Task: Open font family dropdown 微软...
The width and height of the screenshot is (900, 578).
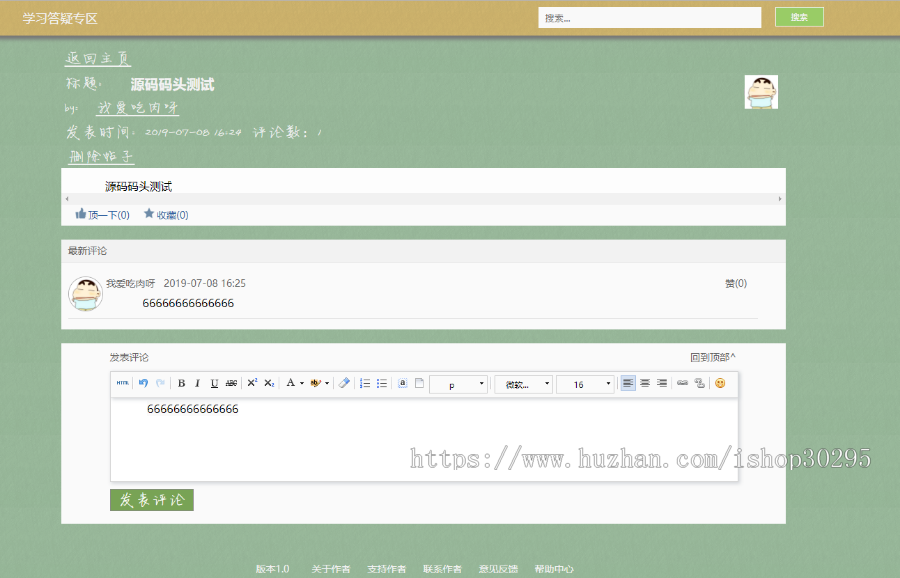Action: click(x=524, y=384)
